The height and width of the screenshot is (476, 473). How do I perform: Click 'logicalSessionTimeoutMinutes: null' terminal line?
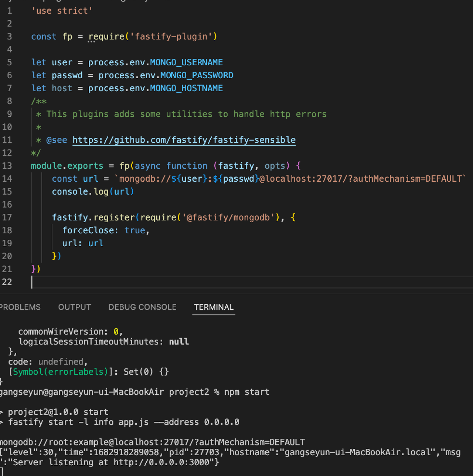point(103,342)
